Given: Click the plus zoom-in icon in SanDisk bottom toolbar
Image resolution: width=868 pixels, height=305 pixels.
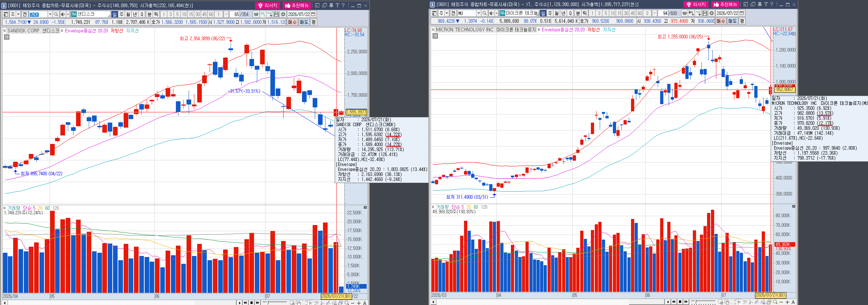Looking at the screenshot, I should (x=359, y=303).
